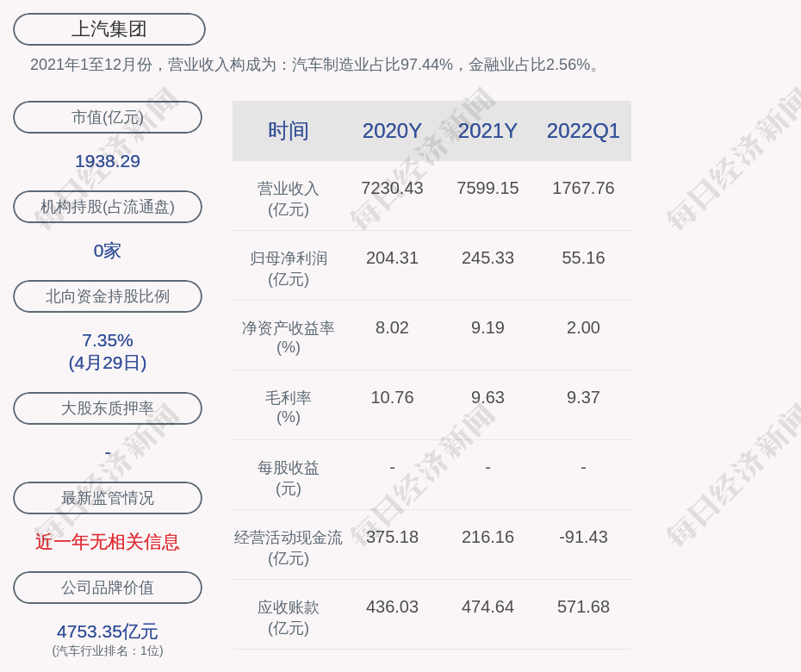Click the 营业收入 row label
801x672 pixels.
coord(289,199)
